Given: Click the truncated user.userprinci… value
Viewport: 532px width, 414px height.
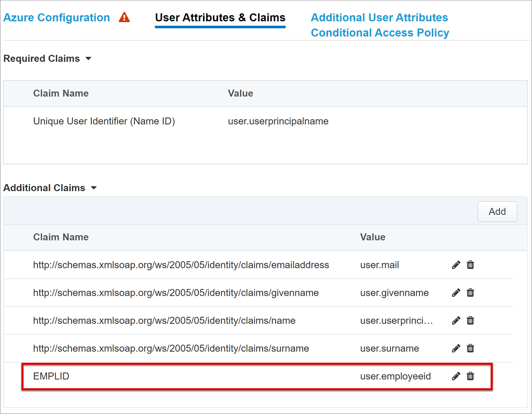Looking at the screenshot, I should 397,320.
